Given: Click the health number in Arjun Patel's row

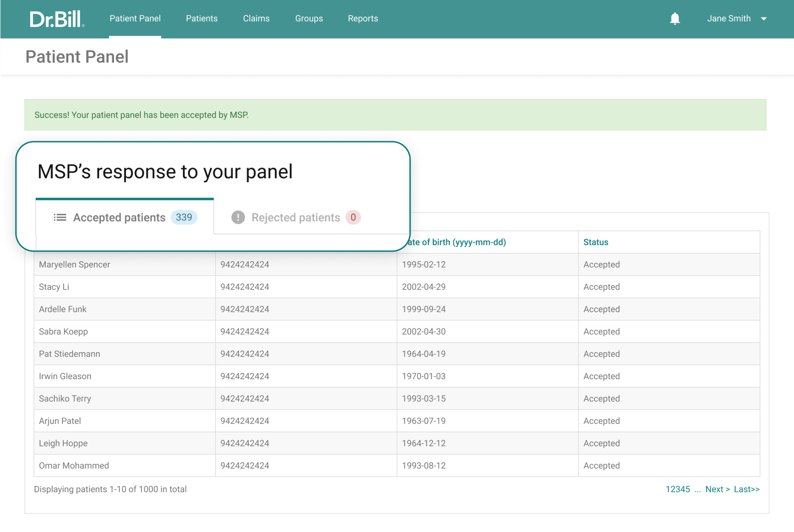Looking at the screenshot, I should [x=245, y=421].
